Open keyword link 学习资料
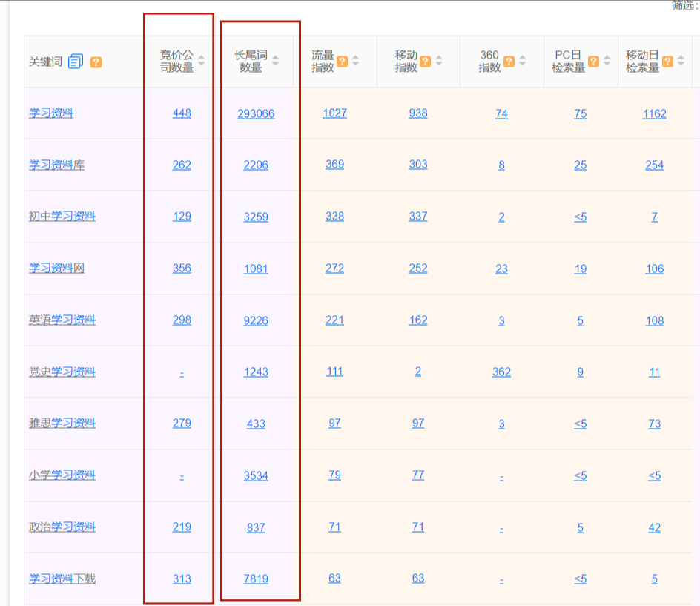This screenshot has width=700, height=606. [x=51, y=113]
